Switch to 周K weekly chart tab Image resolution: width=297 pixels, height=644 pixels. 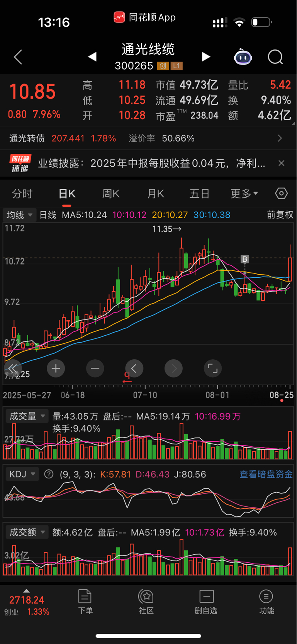111,193
